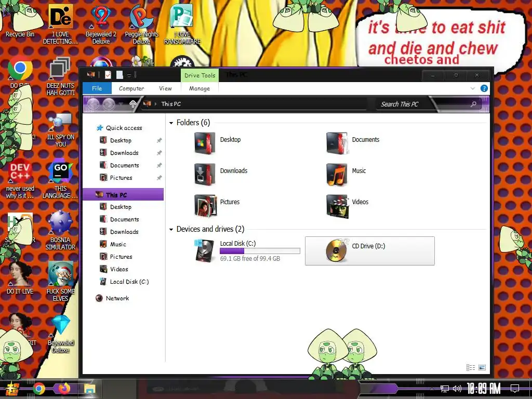Open the volume control in system tray

point(457,389)
